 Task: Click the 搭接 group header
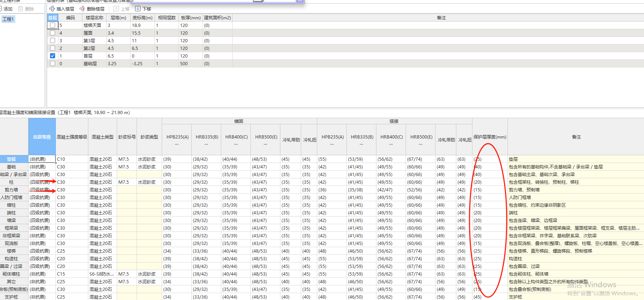click(394, 121)
